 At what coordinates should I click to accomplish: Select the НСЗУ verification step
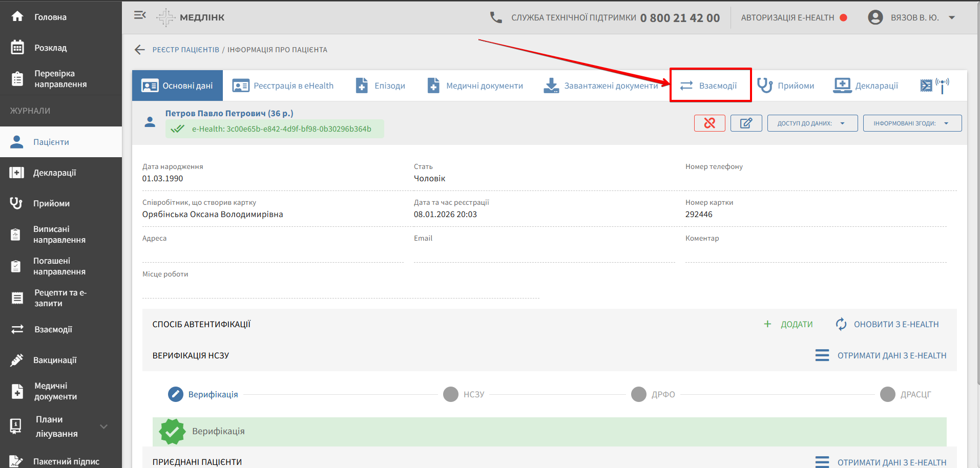click(451, 394)
